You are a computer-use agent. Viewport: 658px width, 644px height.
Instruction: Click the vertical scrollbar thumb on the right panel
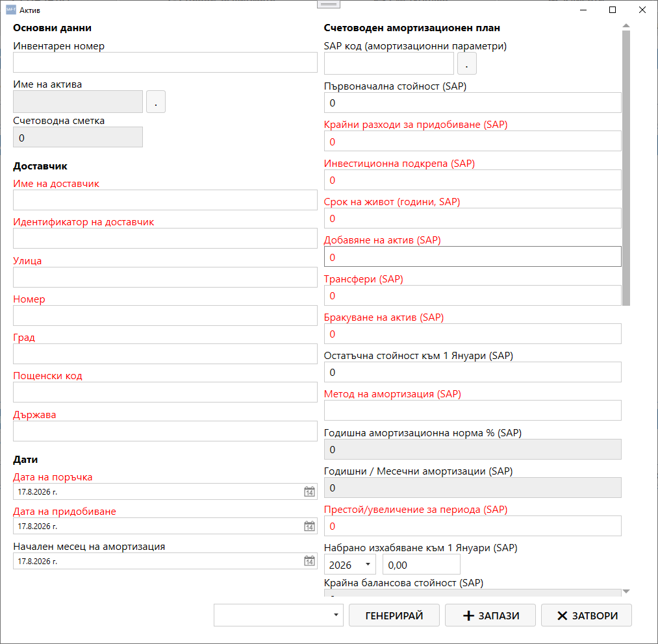click(x=626, y=168)
